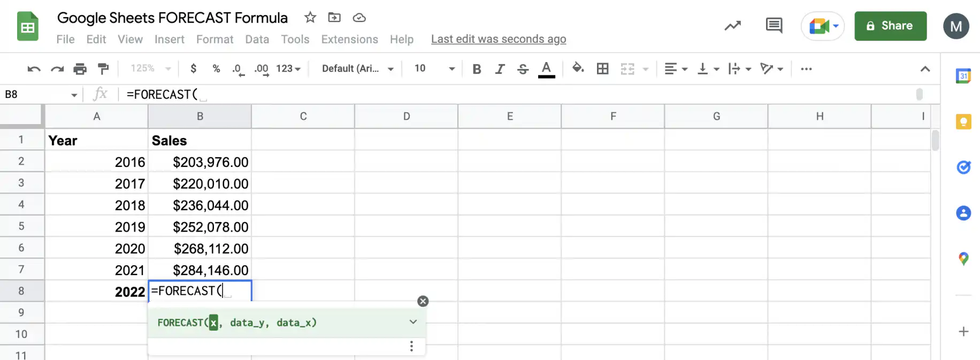The image size is (980, 360).
Task: Open the 123 number format dropdown
Action: pos(288,68)
